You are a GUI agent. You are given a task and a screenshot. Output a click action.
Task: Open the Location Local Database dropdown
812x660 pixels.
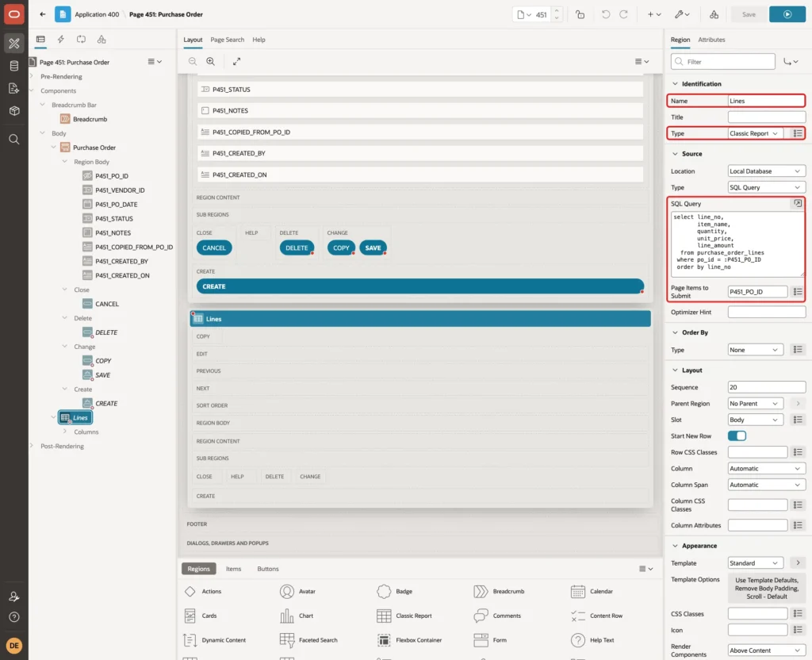(x=767, y=171)
